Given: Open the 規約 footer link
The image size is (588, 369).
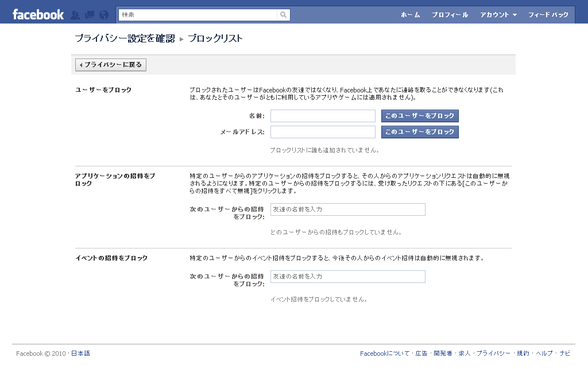Looking at the screenshot, I should tap(523, 354).
